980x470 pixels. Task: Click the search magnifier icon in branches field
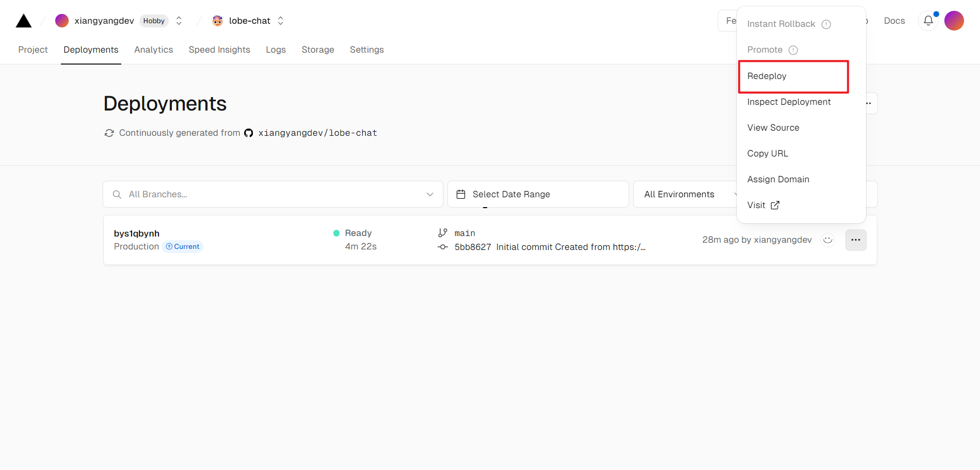pyautogui.click(x=117, y=194)
